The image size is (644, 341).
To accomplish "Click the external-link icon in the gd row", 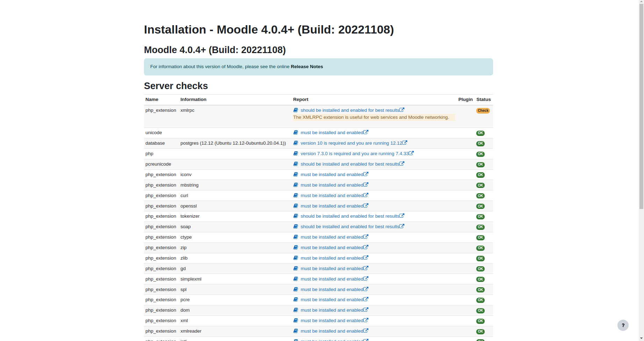I will point(366,268).
